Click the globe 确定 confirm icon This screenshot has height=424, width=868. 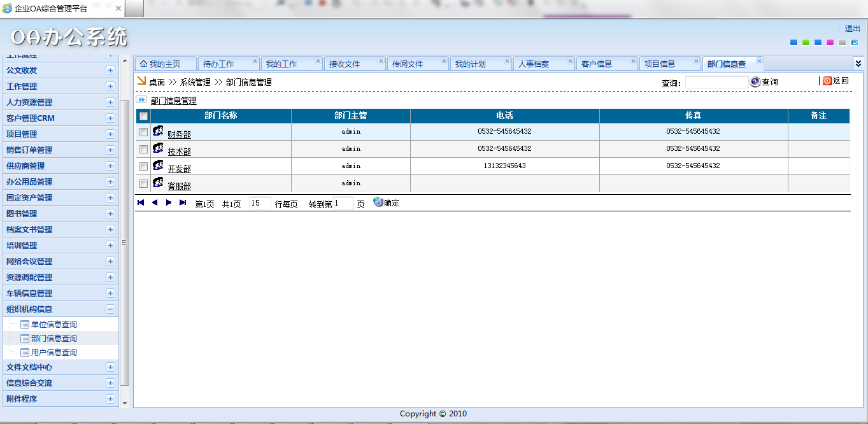(x=378, y=202)
